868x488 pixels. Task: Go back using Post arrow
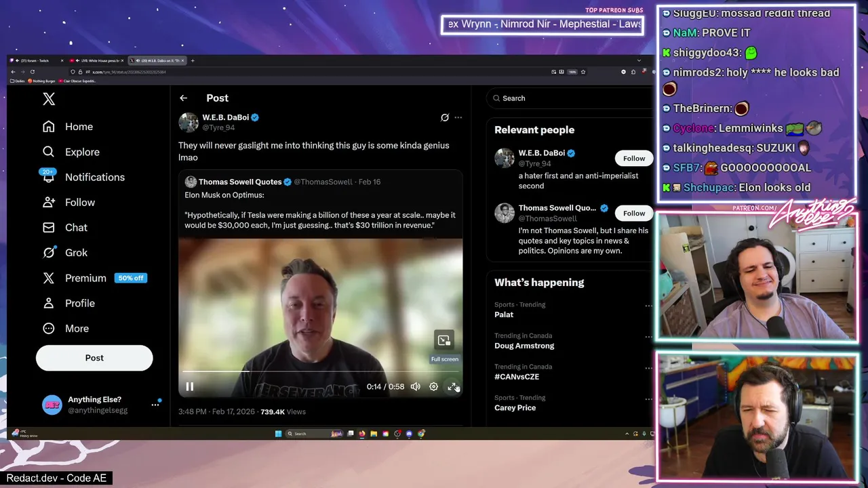pyautogui.click(x=183, y=98)
